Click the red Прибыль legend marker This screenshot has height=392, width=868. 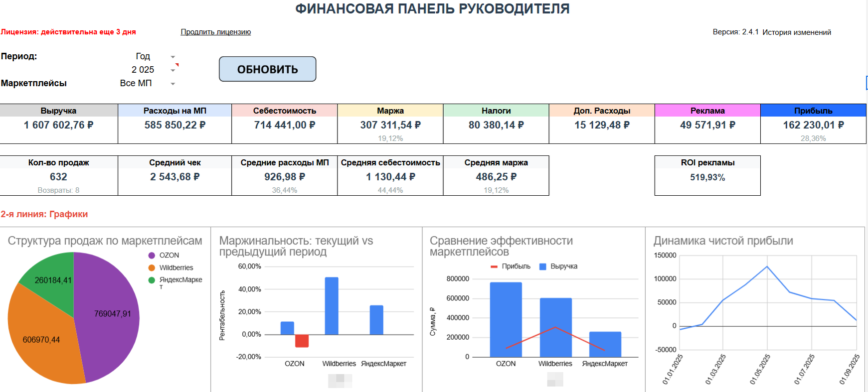[494, 267]
